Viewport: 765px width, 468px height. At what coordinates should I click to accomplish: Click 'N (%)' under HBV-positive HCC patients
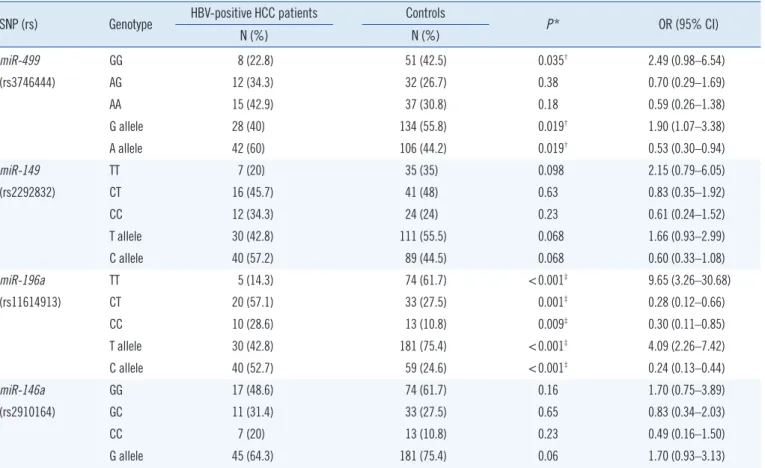(x=254, y=36)
